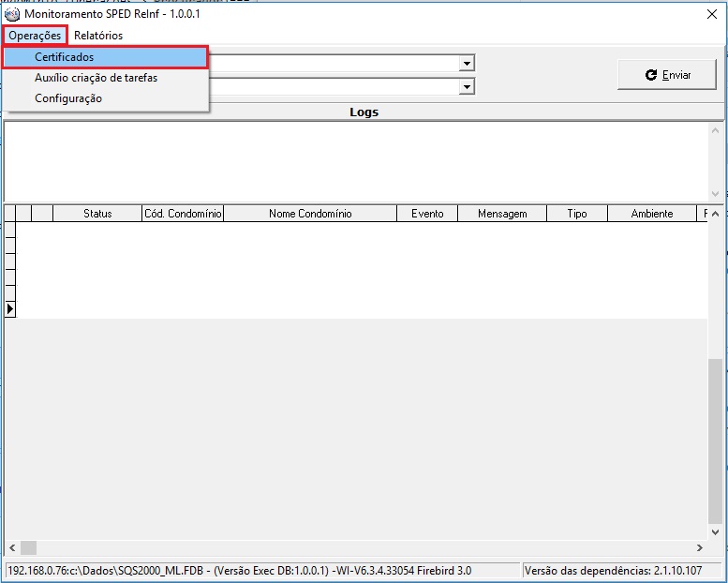Viewport: 728px width, 583px height.
Task: Click the grid vertical scrollbar thumb
Action: (715, 441)
